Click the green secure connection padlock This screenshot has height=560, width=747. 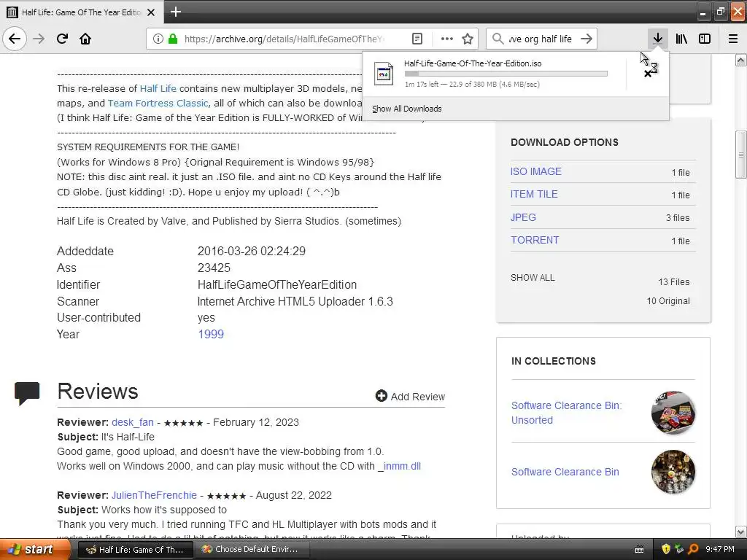tap(173, 39)
